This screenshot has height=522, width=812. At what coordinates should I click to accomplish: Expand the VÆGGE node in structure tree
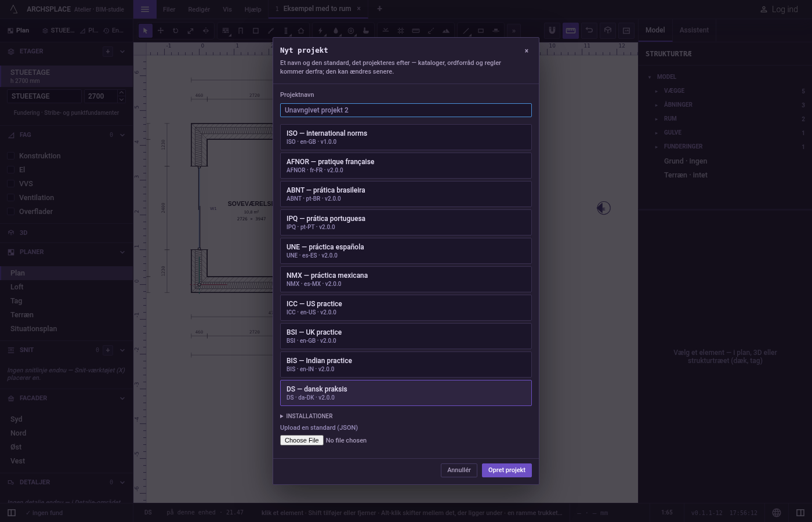click(657, 91)
